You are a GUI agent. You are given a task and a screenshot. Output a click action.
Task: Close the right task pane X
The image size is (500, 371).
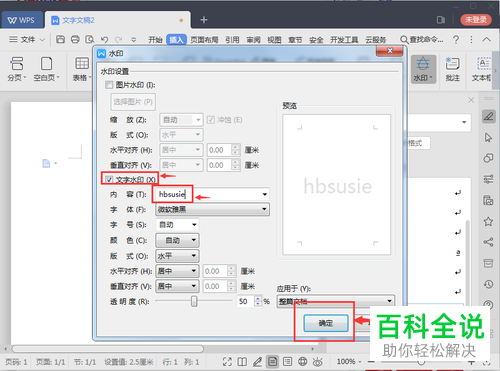click(x=471, y=100)
